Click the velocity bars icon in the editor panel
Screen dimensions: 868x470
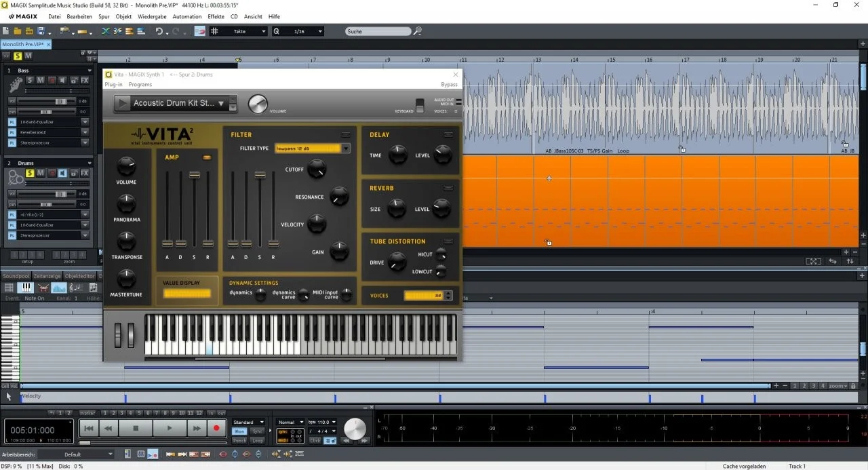(x=59, y=288)
